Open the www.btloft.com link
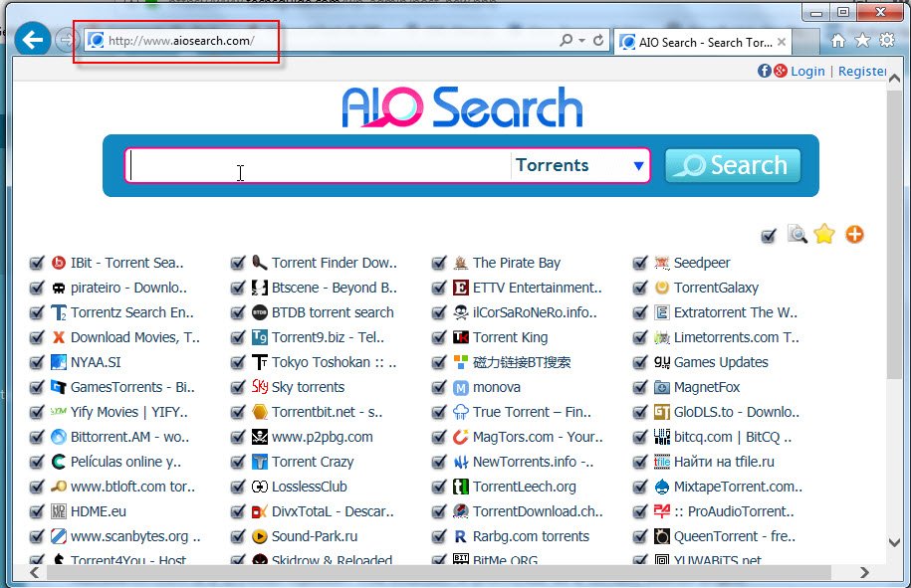Screen dimensions: 911x588 (132, 487)
